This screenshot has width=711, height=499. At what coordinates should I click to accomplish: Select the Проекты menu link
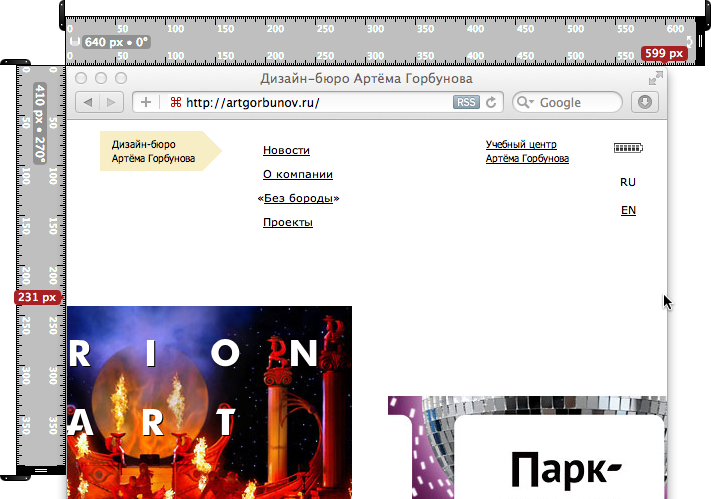[x=287, y=222]
